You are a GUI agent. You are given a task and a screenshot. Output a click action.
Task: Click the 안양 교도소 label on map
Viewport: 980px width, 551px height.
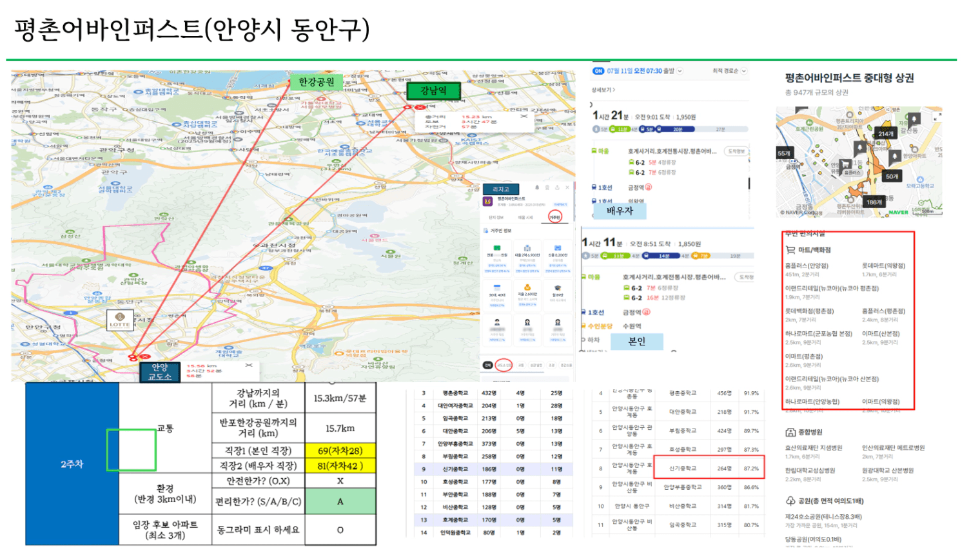(x=160, y=372)
